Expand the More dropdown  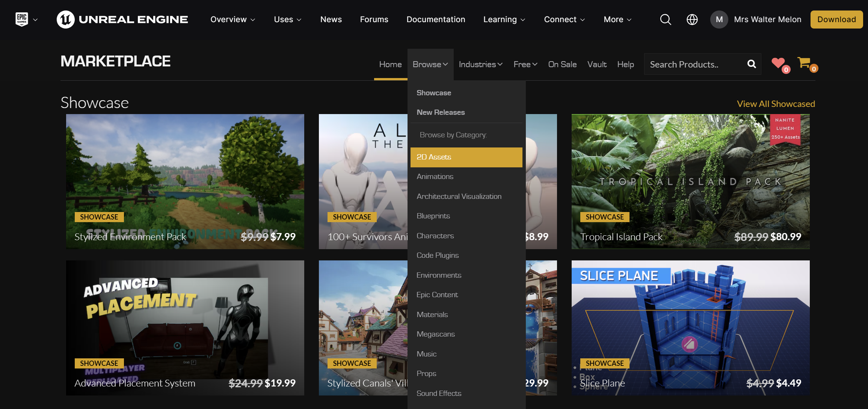617,20
